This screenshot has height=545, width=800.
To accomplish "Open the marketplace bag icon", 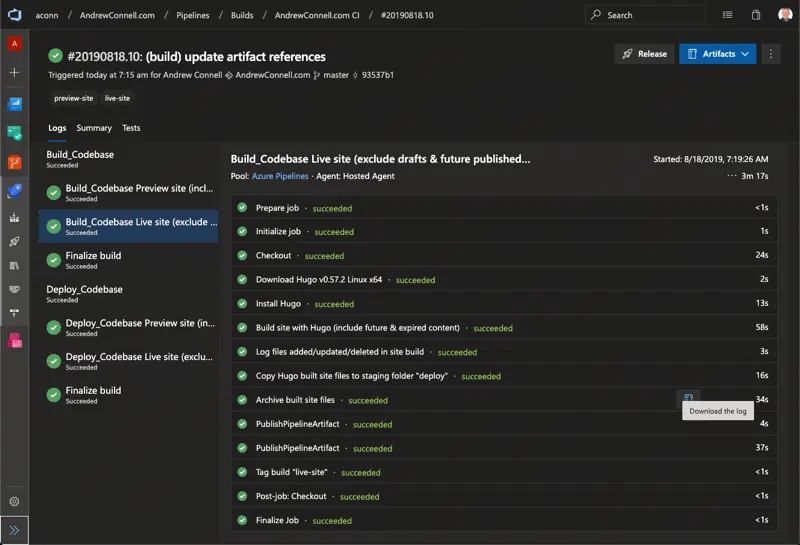I will click(x=756, y=15).
